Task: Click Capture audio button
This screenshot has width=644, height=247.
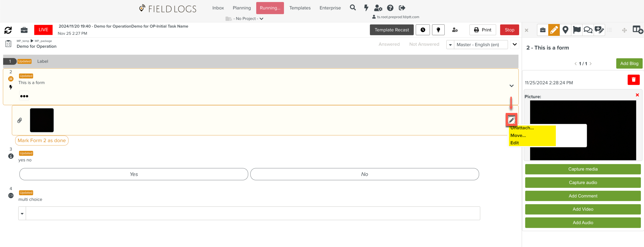Action: [583, 183]
